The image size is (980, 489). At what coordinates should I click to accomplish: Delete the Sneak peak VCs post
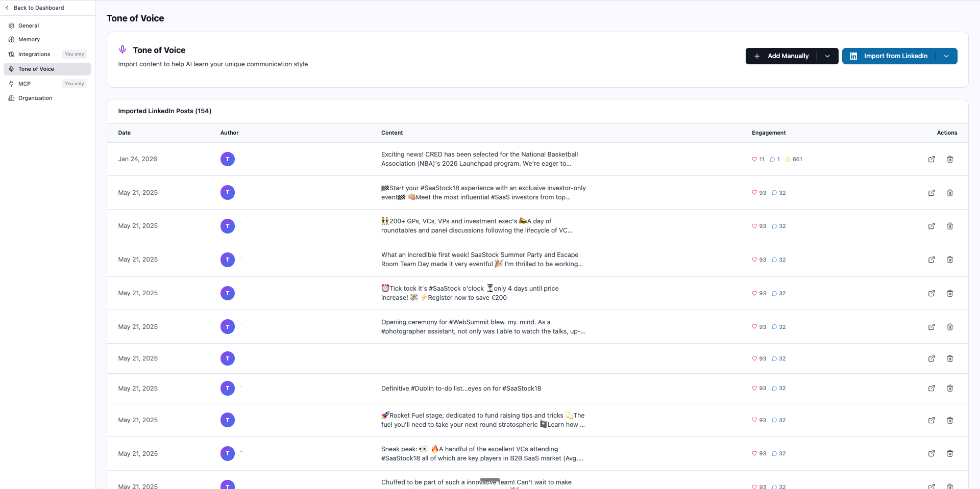point(950,453)
